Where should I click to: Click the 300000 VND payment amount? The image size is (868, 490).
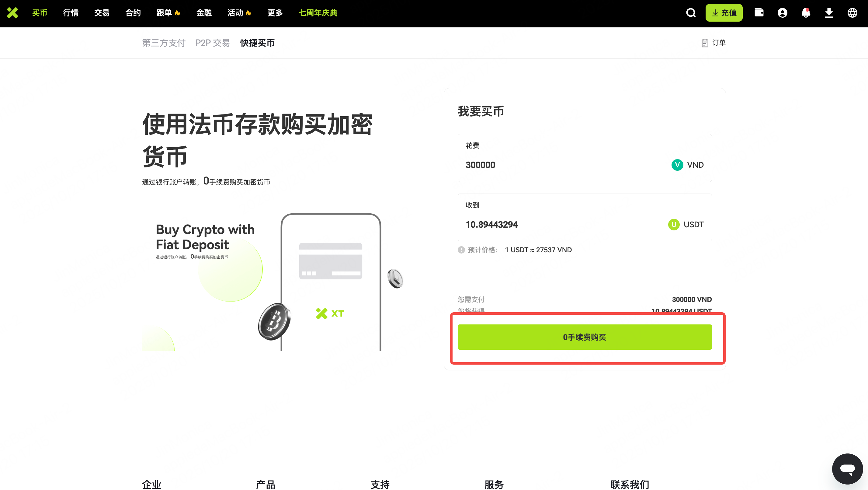pyautogui.click(x=692, y=299)
